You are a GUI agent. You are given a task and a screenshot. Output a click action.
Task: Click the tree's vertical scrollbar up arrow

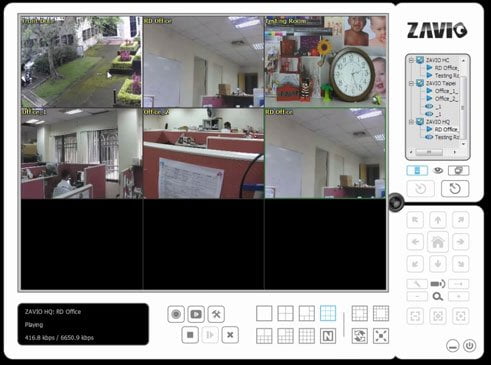[x=463, y=60]
